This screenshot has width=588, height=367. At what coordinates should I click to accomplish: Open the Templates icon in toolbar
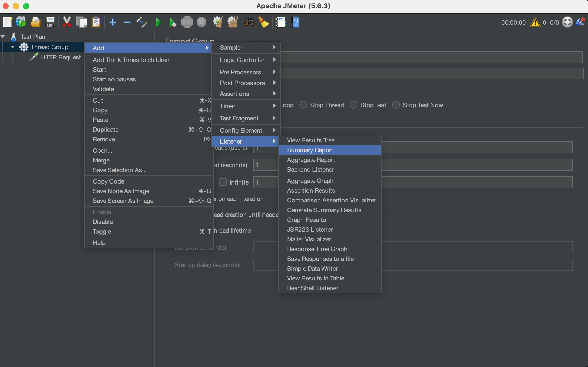[x=21, y=22]
